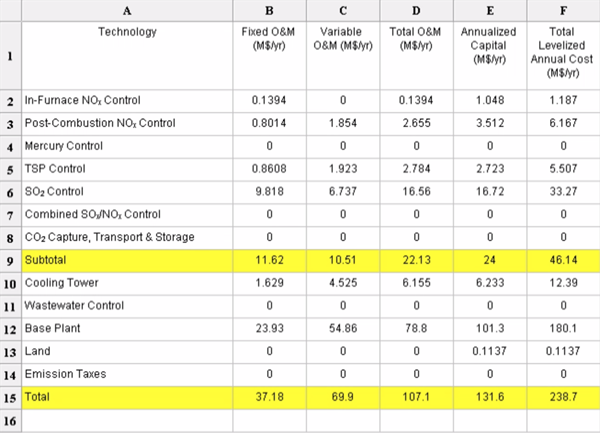
Task: Click the total value 238.7
Action: tap(563, 398)
